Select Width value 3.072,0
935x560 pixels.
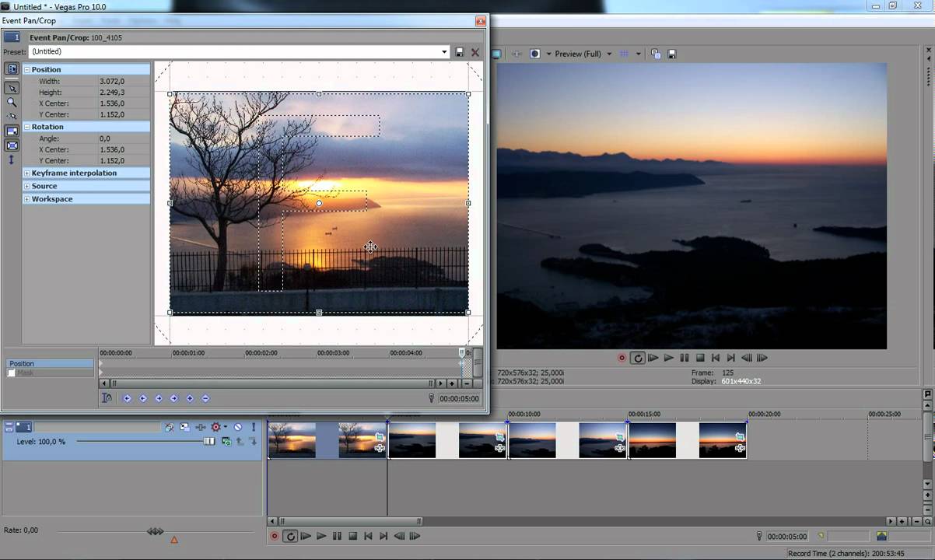tap(112, 81)
